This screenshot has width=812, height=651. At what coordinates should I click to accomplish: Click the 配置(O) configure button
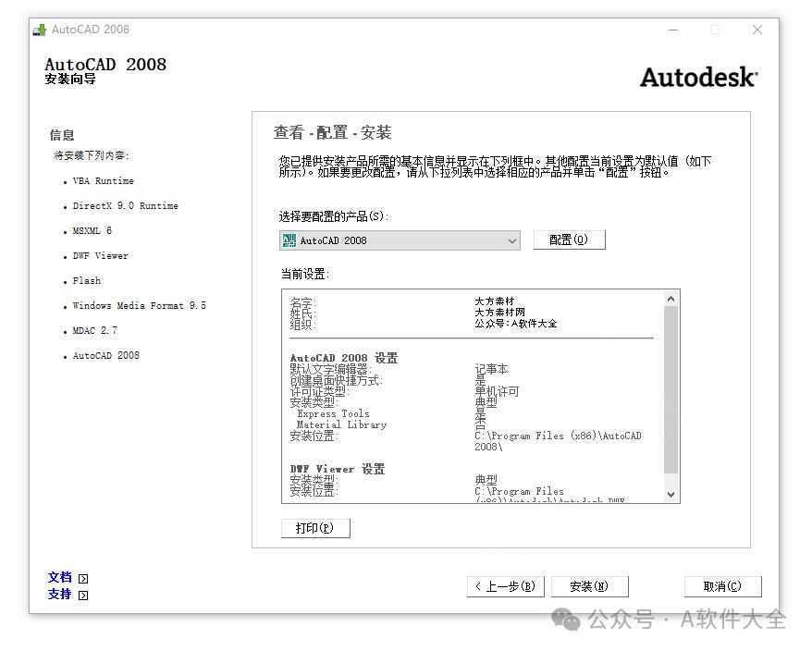point(569,240)
